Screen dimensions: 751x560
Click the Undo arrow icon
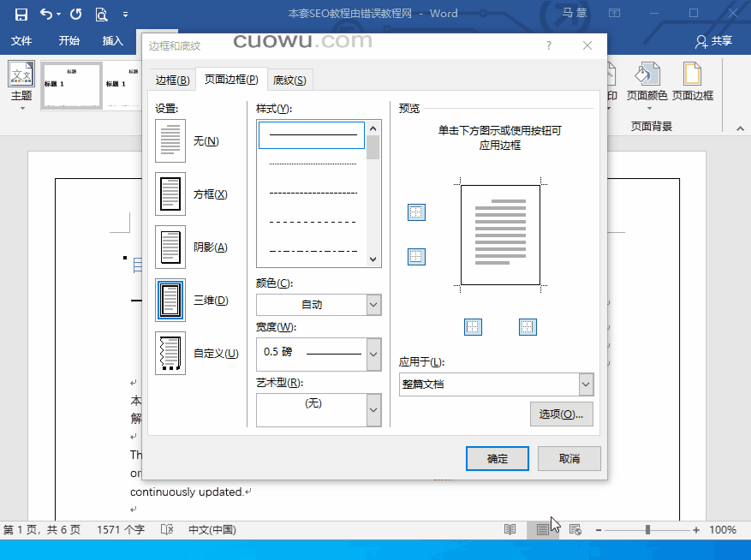pyautogui.click(x=46, y=14)
